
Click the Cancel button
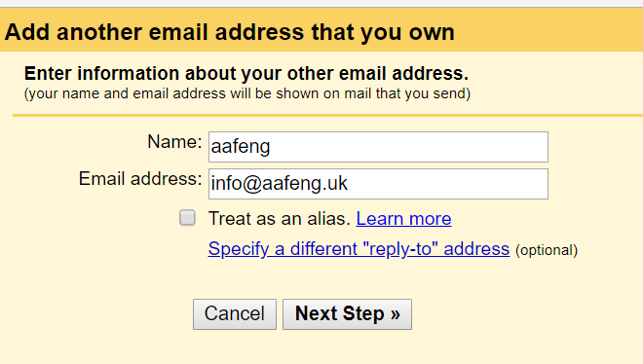coord(235,314)
